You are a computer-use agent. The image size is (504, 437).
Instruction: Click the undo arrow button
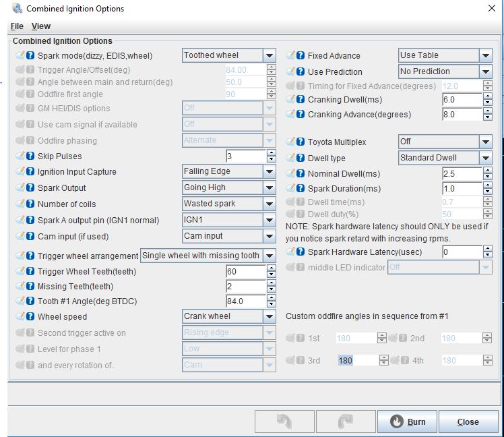click(x=284, y=421)
